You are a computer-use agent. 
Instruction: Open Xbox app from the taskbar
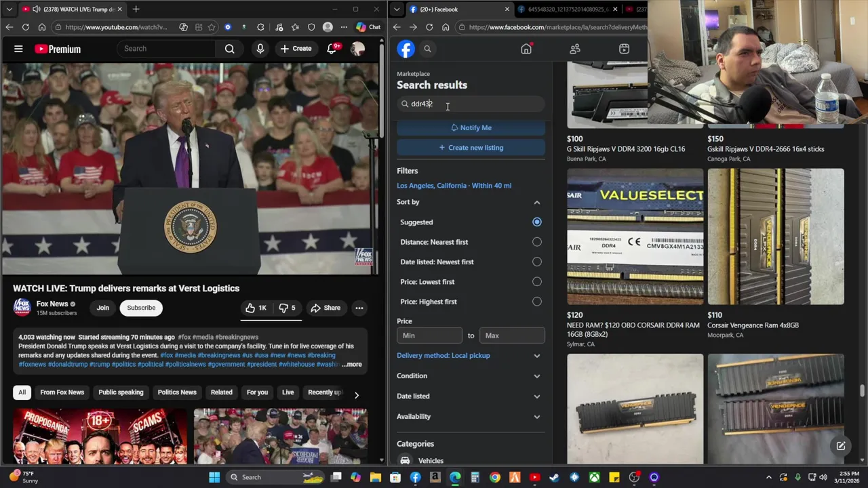tap(594, 477)
